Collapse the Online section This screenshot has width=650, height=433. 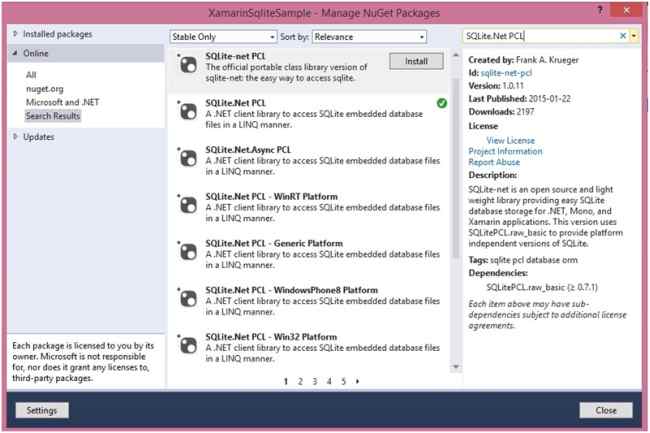click(x=15, y=53)
